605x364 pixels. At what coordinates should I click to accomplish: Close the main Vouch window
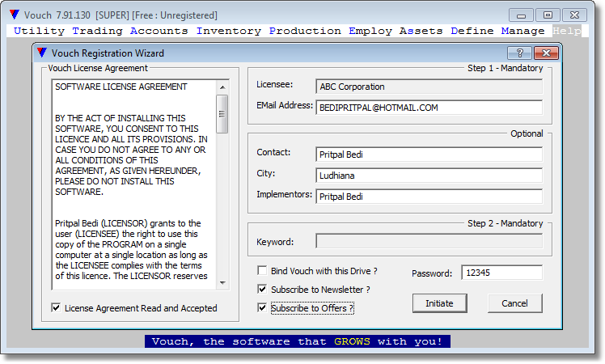[574, 15]
